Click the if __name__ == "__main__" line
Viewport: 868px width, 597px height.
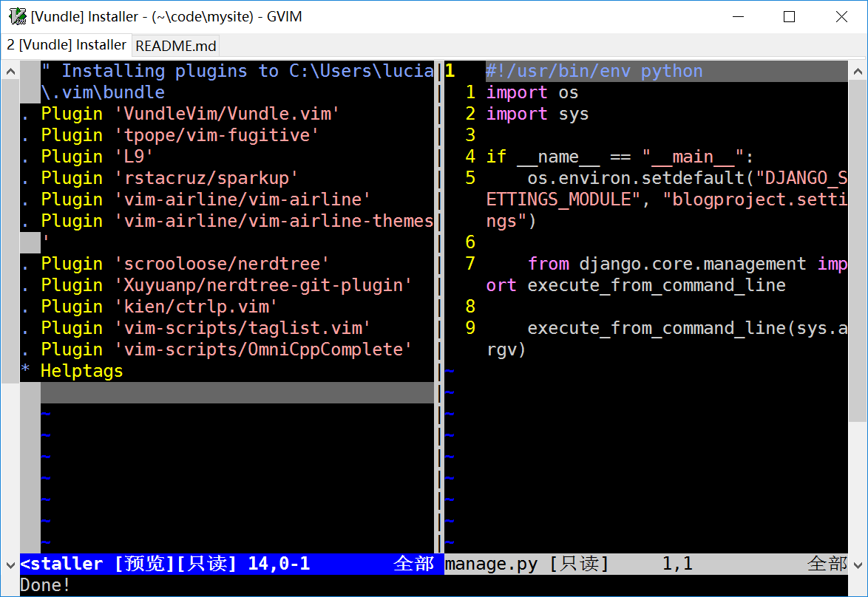(x=620, y=157)
